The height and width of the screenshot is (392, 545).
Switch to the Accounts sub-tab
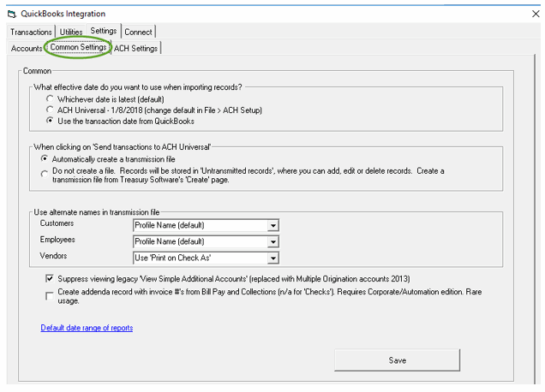tap(27, 49)
